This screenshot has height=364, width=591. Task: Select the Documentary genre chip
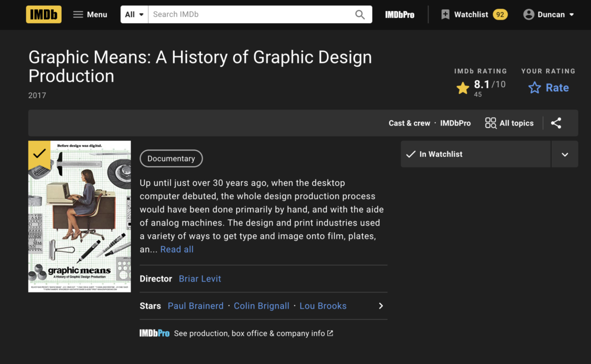(171, 159)
